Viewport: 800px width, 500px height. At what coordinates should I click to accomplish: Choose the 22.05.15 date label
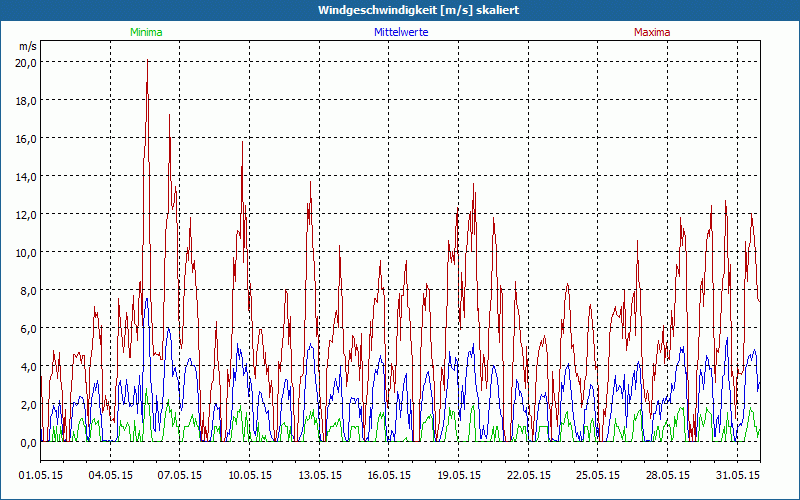coord(529,475)
